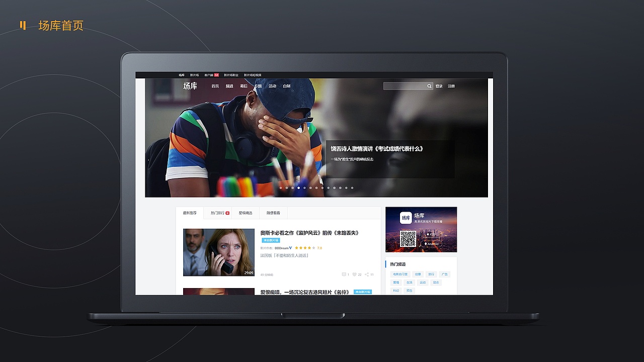Viewport: 644px width, 362px height.
Task: Select the 爱情 channel tag
Action: point(396,283)
